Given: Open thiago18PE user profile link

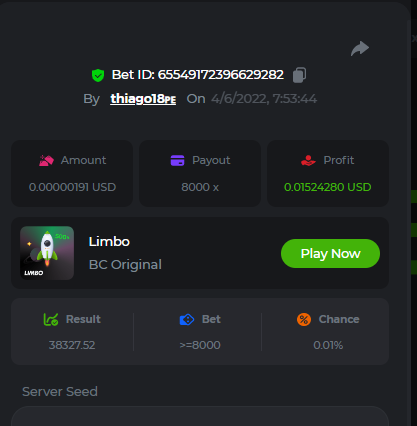Looking at the screenshot, I should click(143, 99).
